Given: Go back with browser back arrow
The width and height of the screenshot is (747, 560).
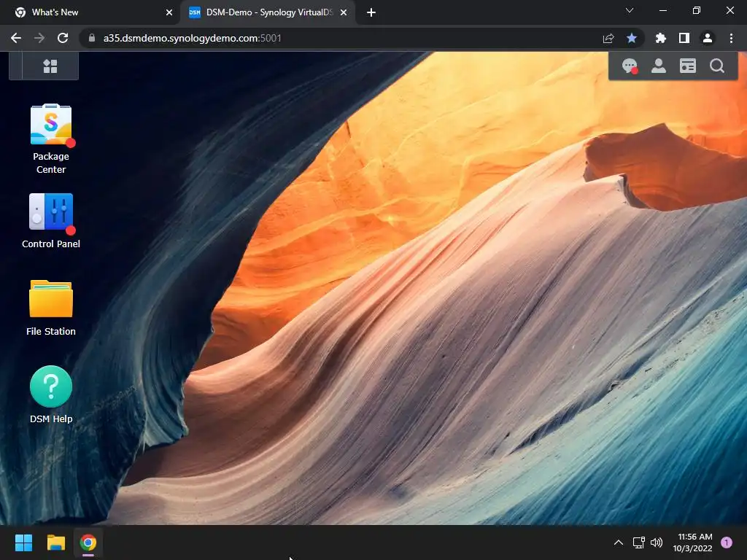Looking at the screenshot, I should (x=16, y=38).
